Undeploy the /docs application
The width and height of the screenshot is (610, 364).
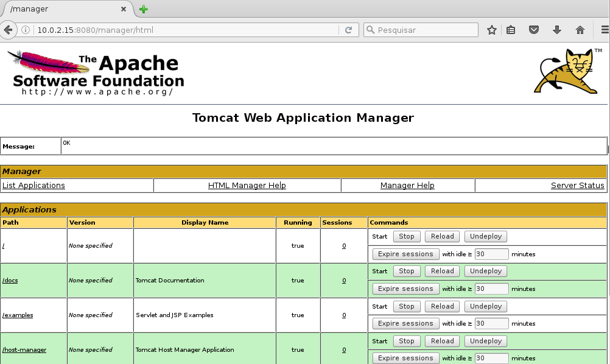point(486,271)
